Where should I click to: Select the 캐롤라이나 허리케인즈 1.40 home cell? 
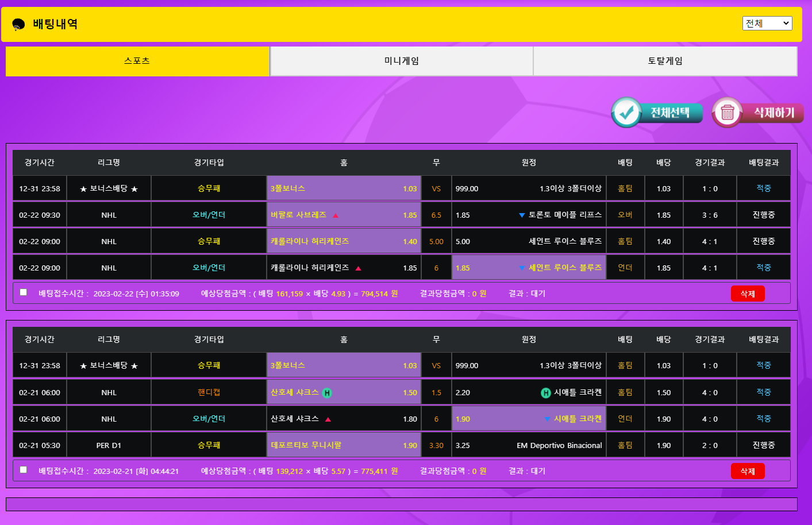(x=344, y=241)
